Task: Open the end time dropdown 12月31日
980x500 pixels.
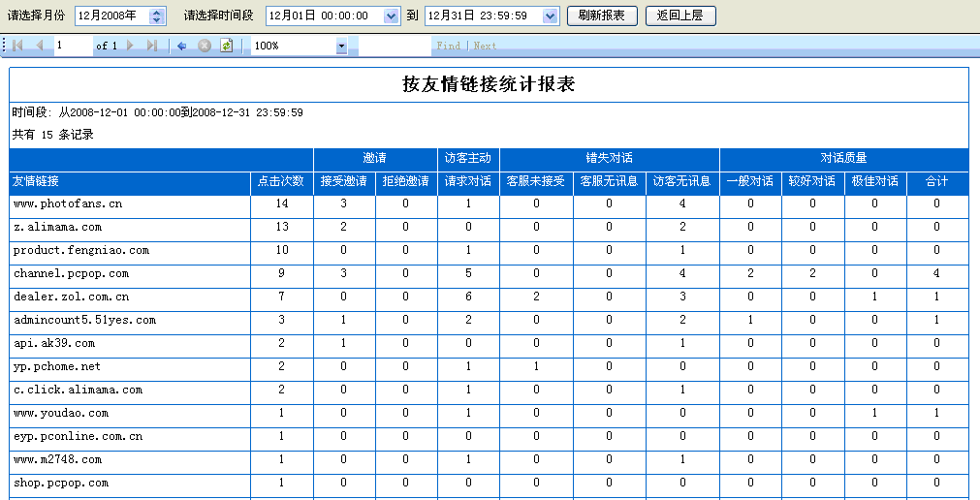Action: [x=551, y=16]
